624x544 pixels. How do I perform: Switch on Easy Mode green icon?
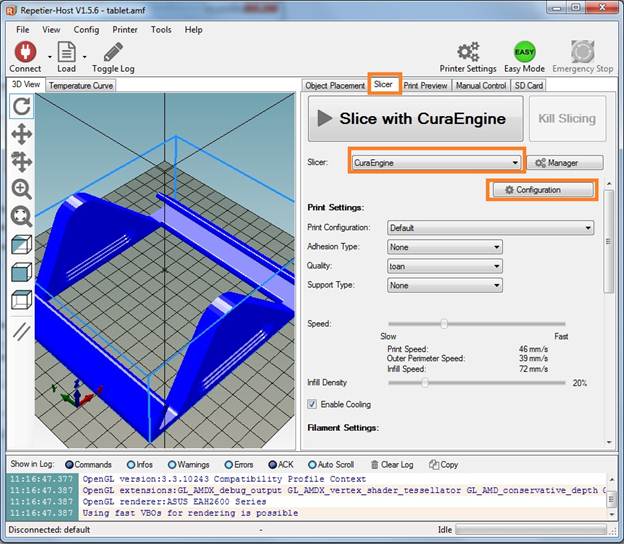[524, 52]
